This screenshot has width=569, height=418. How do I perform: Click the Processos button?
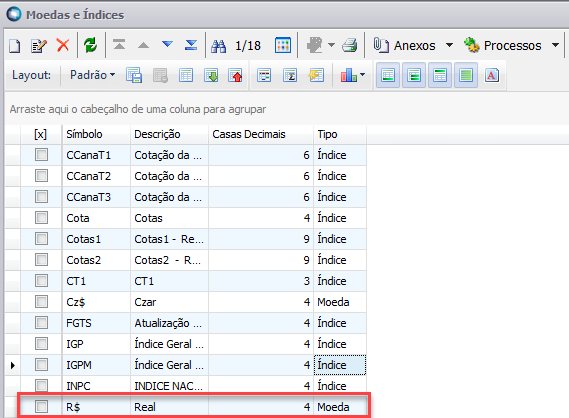503,46
